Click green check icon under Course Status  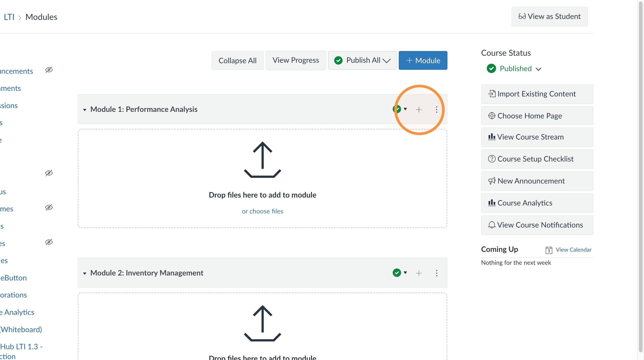[491, 69]
